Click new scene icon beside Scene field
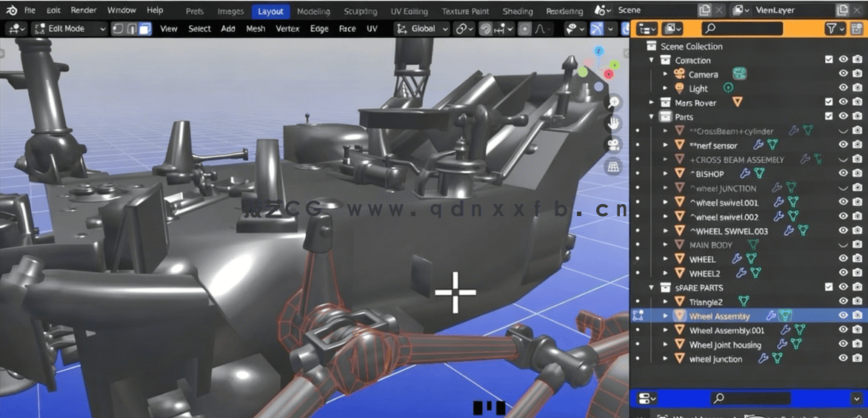This screenshot has height=418, width=868. (705, 10)
